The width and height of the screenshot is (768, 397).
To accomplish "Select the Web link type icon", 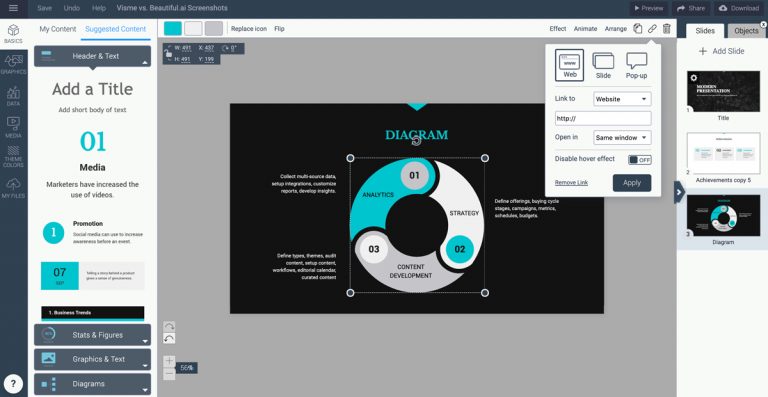I will coord(569,65).
